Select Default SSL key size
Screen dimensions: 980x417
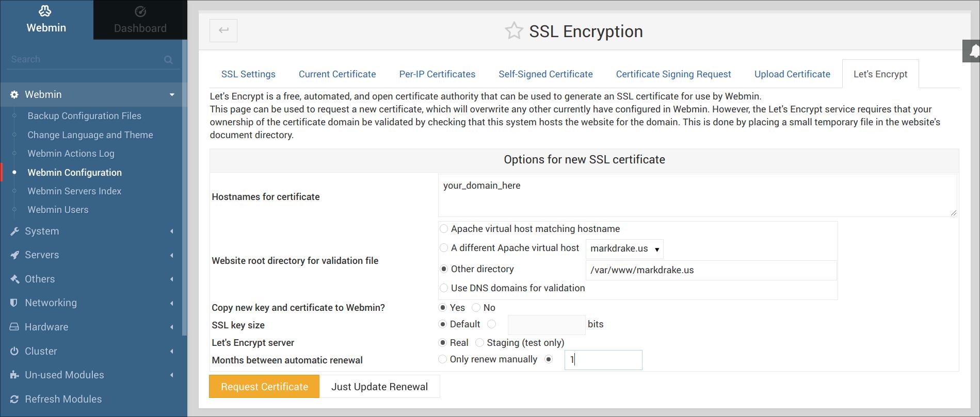click(442, 324)
